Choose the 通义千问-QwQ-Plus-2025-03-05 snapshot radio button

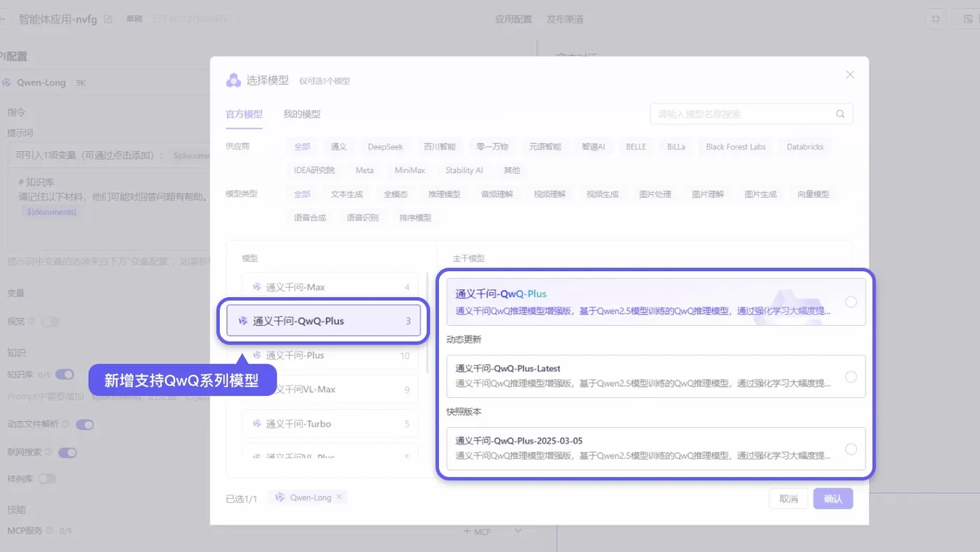tap(850, 449)
